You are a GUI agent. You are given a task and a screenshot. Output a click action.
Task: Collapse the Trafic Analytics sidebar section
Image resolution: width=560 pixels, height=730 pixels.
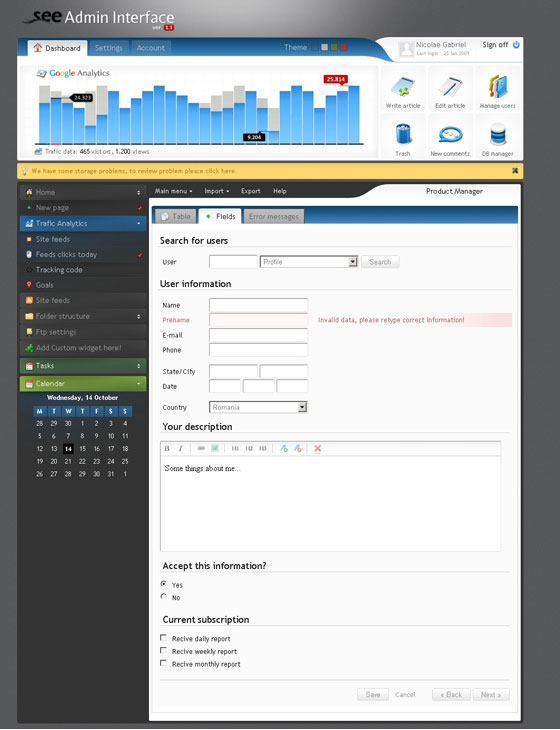coord(138,223)
